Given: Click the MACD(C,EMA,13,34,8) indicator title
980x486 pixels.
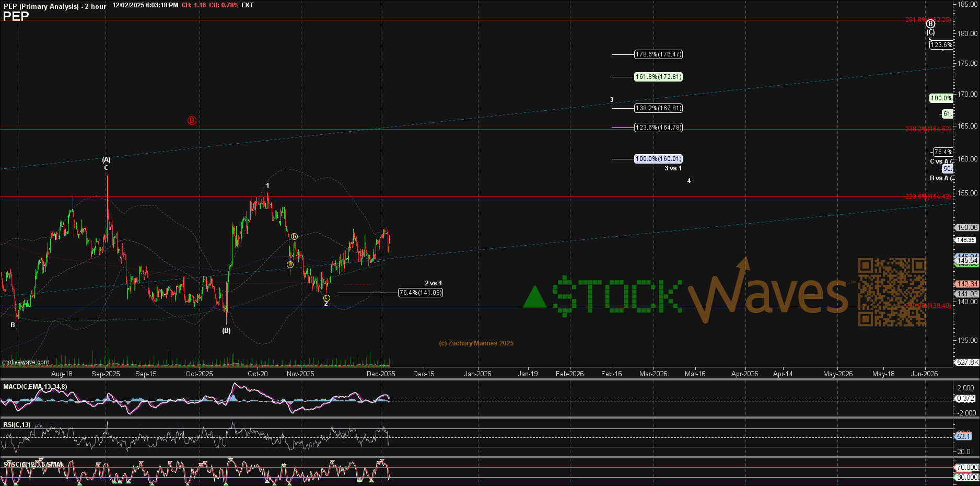Looking at the screenshot, I should [x=35, y=387].
